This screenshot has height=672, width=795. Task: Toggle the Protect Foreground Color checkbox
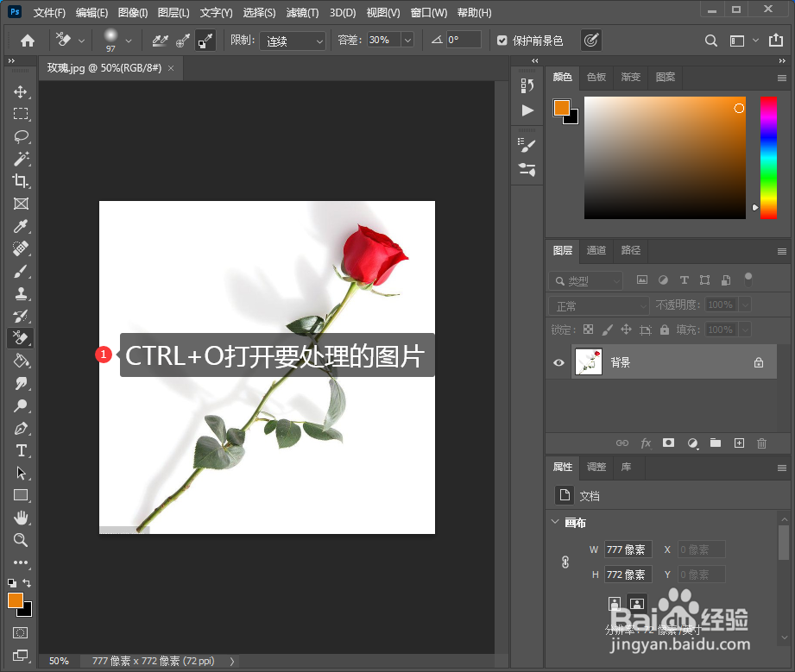[x=502, y=41]
